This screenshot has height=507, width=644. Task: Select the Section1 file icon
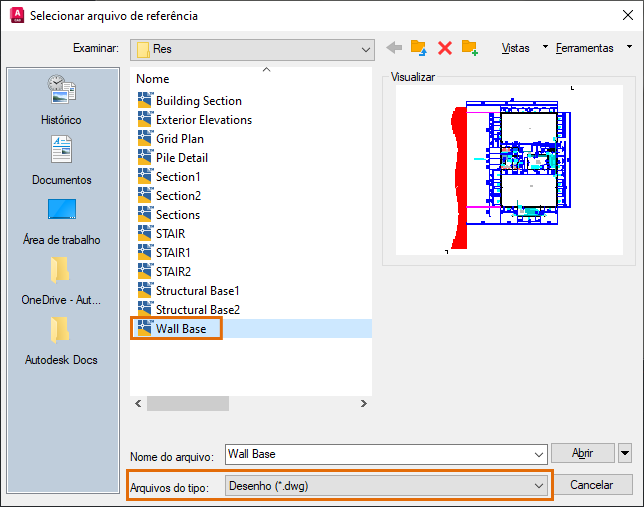click(145, 177)
